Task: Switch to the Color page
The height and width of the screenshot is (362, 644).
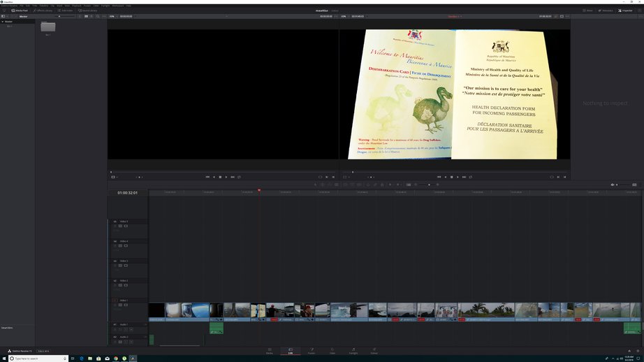Action: pyautogui.click(x=332, y=351)
